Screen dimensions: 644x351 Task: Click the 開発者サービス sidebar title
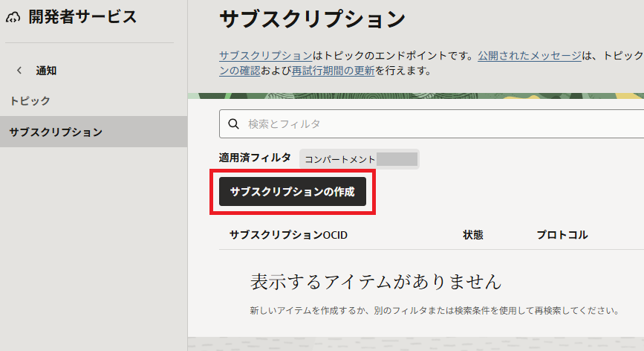(82, 18)
